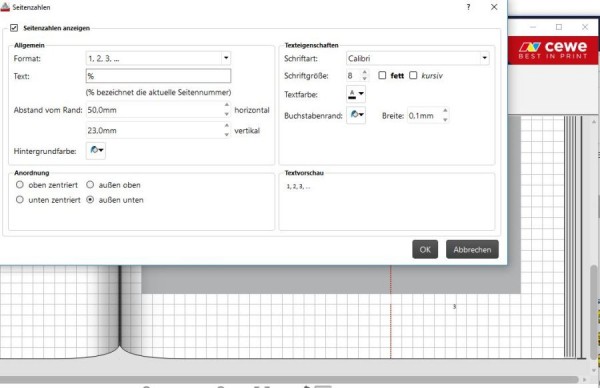Select the oben zentriert radio option
The height and width of the screenshot is (388, 600).
click(x=20, y=184)
